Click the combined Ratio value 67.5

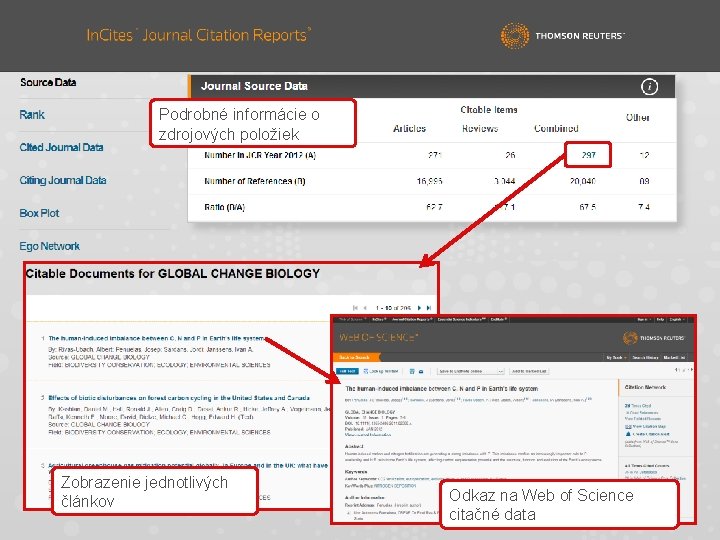pyautogui.click(x=587, y=207)
